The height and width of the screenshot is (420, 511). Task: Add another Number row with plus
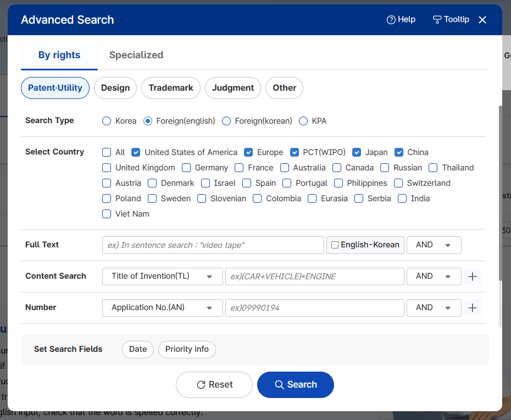point(472,308)
